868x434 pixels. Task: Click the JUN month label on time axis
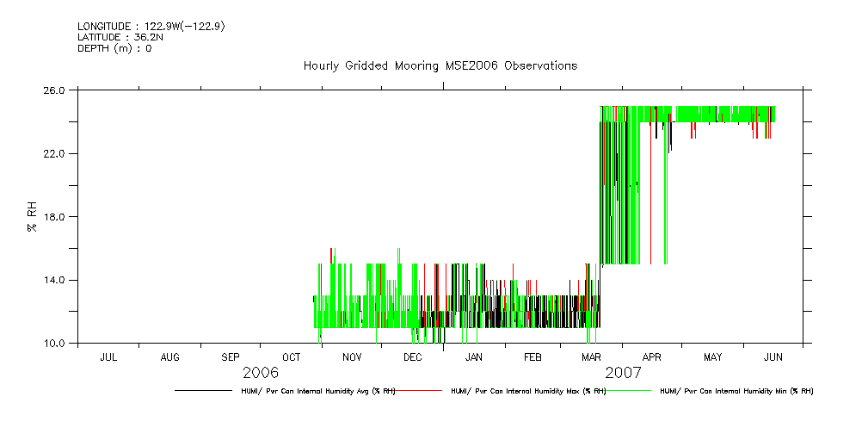[773, 356]
